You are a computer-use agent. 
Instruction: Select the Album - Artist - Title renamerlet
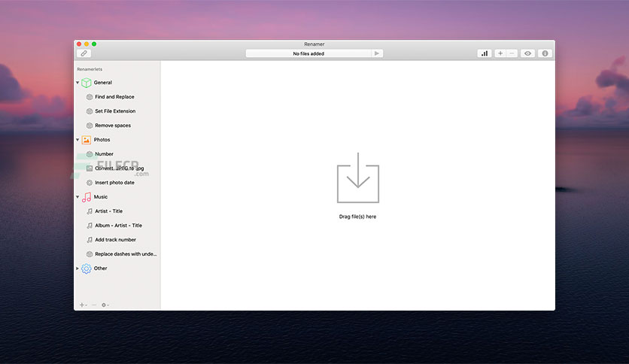(x=117, y=226)
